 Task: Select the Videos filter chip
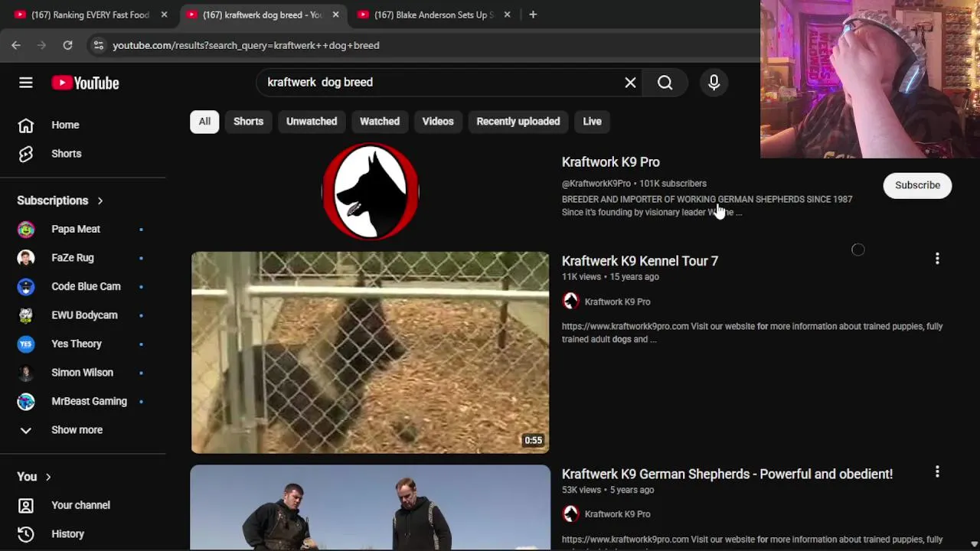[438, 121]
